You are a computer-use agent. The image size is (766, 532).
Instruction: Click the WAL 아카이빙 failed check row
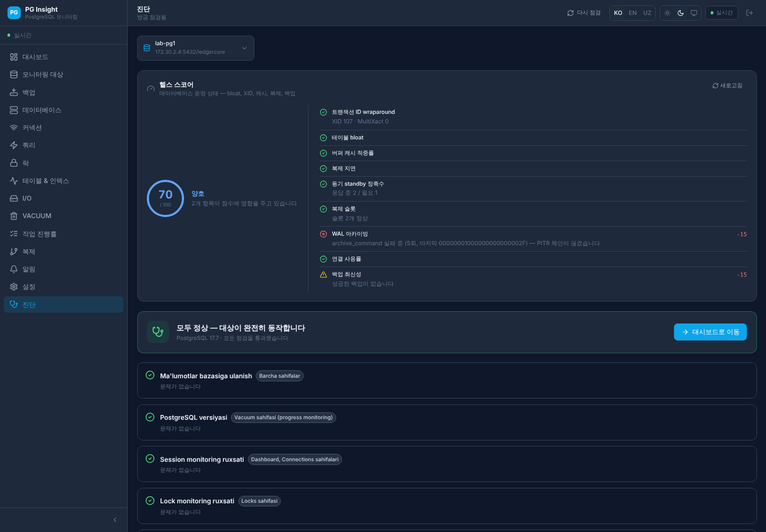coord(533,239)
